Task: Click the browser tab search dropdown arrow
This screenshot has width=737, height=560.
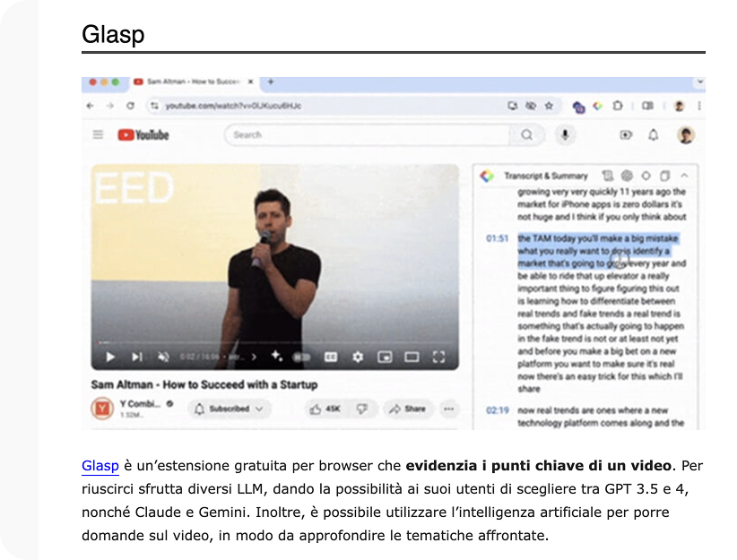Action: click(700, 82)
